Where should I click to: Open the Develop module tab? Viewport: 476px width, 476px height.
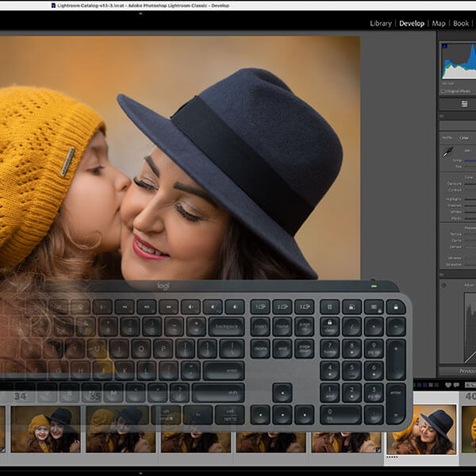[x=412, y=23]
